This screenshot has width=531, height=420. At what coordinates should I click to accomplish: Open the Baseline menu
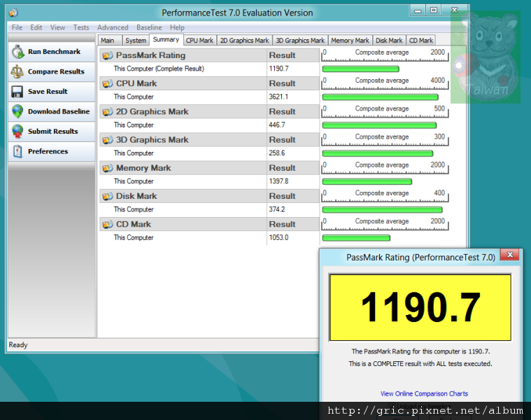click(149, 27)
